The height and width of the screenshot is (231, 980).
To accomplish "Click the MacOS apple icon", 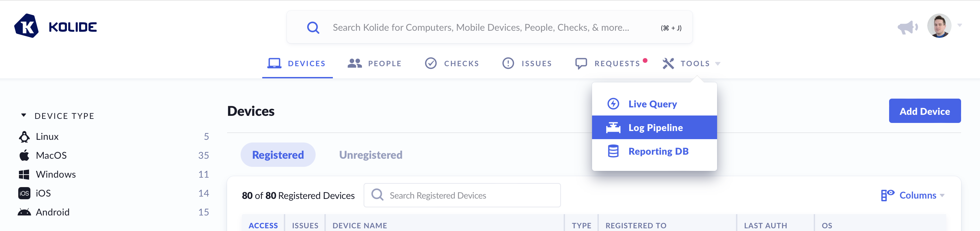I will pos(24,155).
